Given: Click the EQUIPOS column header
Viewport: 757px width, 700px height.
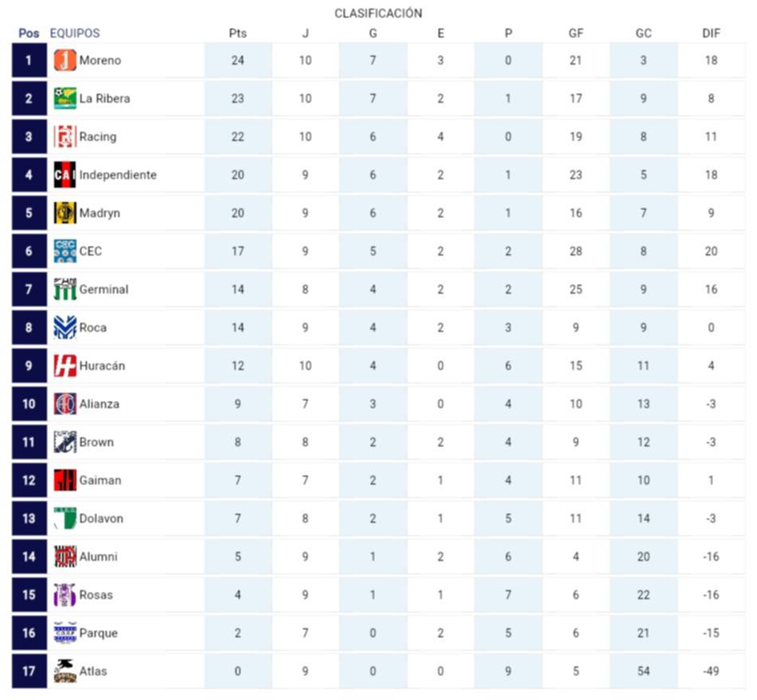Looking at the screenshot, I should [x=75, y=33].
